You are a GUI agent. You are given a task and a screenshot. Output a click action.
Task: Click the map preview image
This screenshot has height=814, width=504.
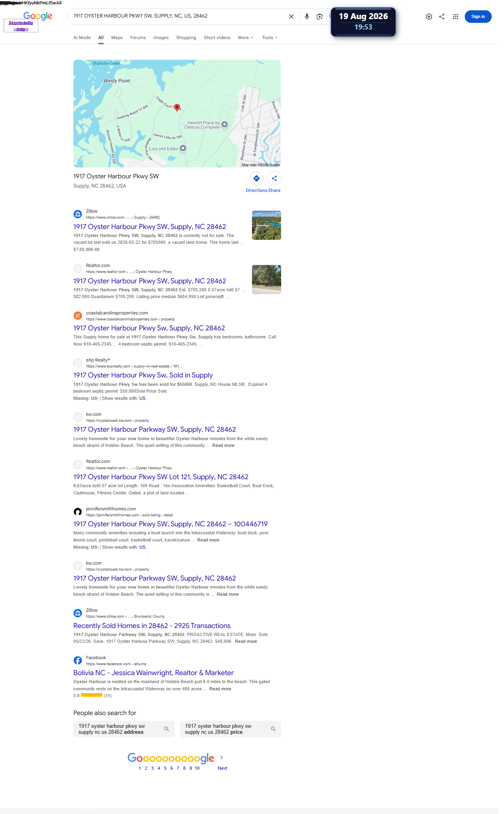click(177, 113)
